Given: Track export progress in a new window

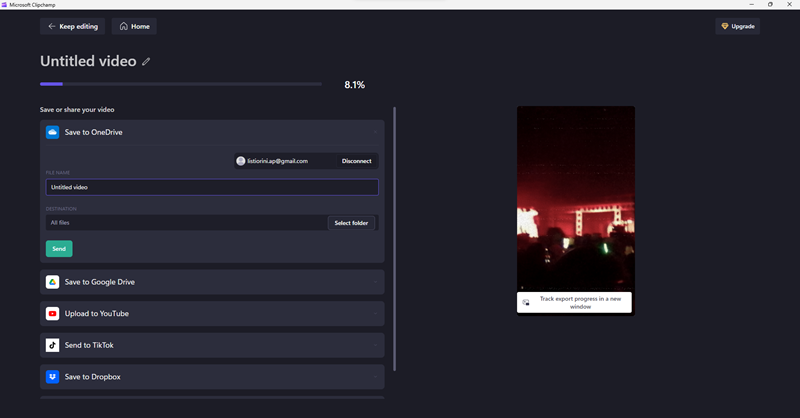Looking at the screenshot, I should tap(574, 303).
